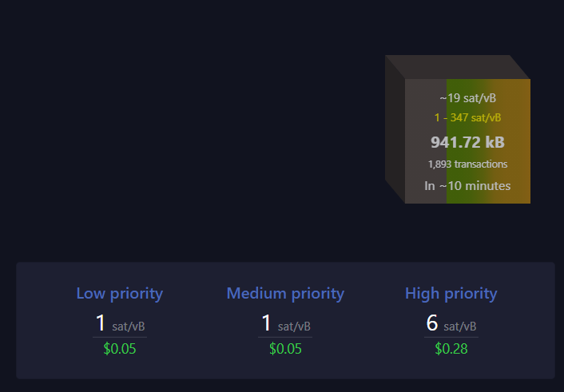Click the $0.05 cost under Low priority
The height and width of the screenshot is (392, 564).
click(x=119, y=348)
